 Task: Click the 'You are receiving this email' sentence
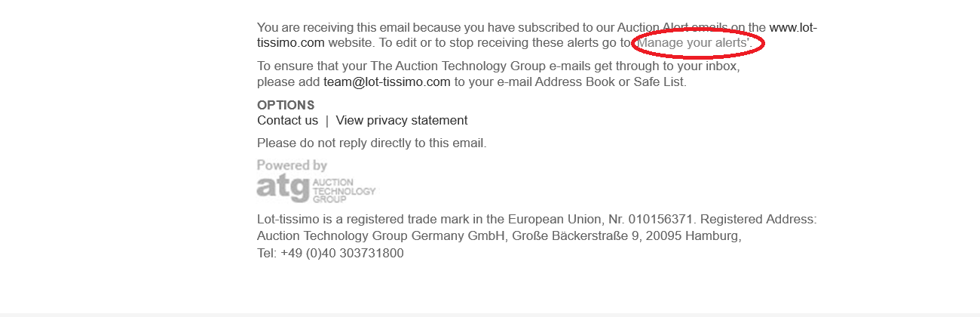[x=537, y=35]
